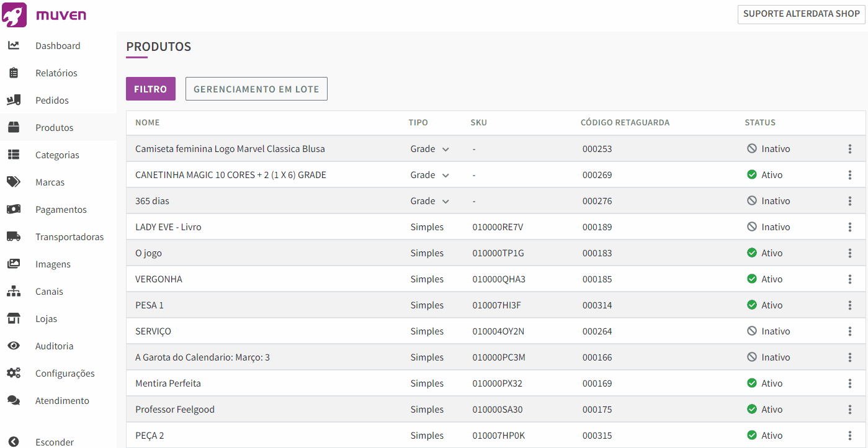Open GERENCIAMENTO EM LOTE

[x=256, y=89]
